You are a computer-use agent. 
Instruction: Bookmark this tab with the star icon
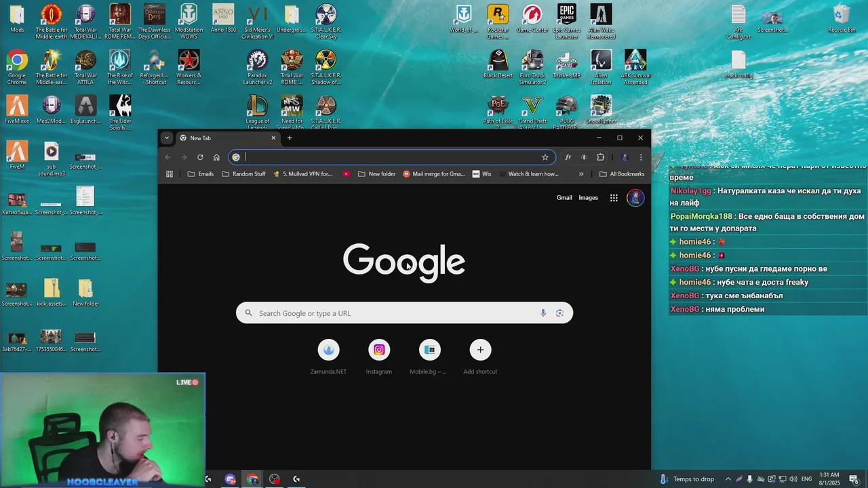(545, 157)
